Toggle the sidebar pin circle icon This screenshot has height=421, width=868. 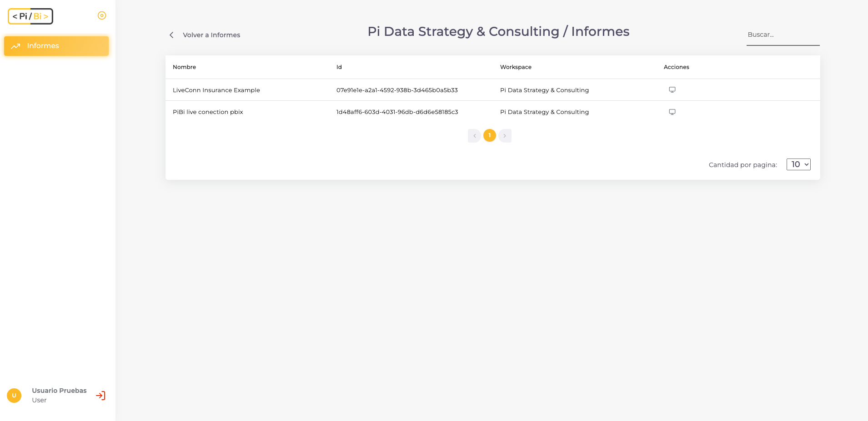click(102, 15)
